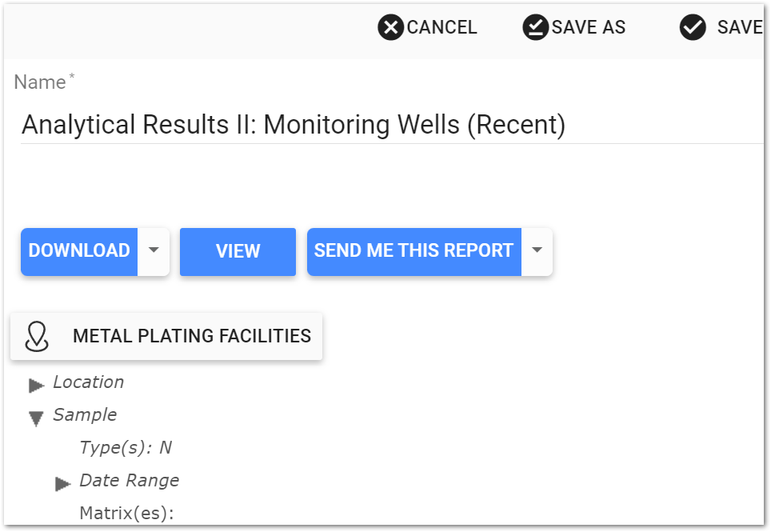This screenshot has height=532, width=771.
Task: Open the Send Me This Report dropdown arrow
Action: point(537,250)
